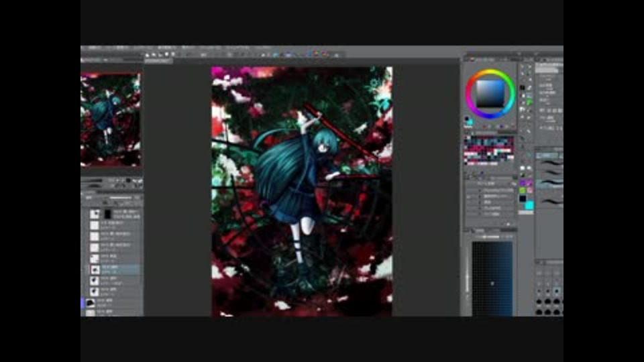Select the cyan color swatch in the tool palette
The height and width of the screenshot is (362, 644).
tap(529, 205)
